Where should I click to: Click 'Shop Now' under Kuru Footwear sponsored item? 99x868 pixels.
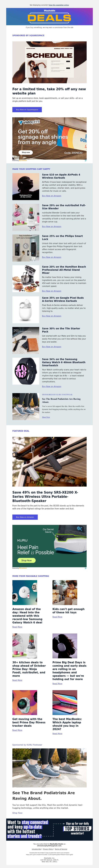(x=46, y=417)
